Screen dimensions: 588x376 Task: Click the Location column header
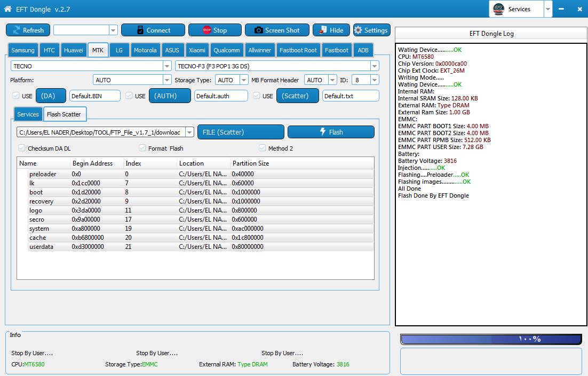click(203, 163)
